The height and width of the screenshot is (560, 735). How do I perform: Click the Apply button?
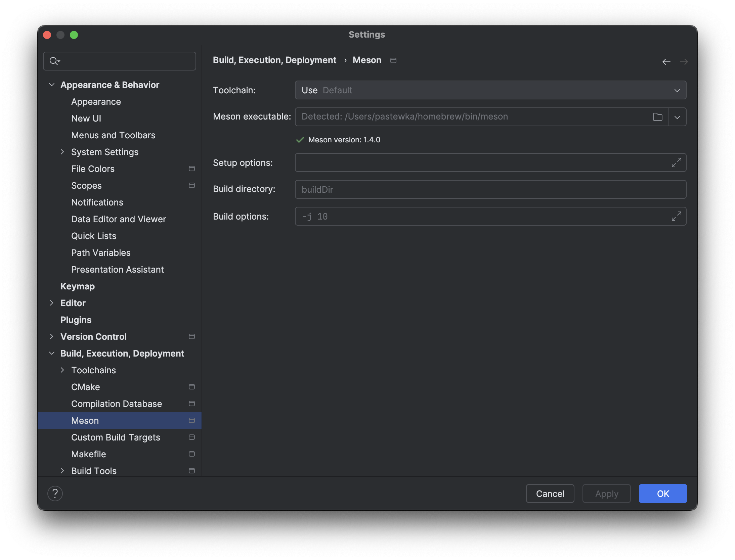click(607, 494)
